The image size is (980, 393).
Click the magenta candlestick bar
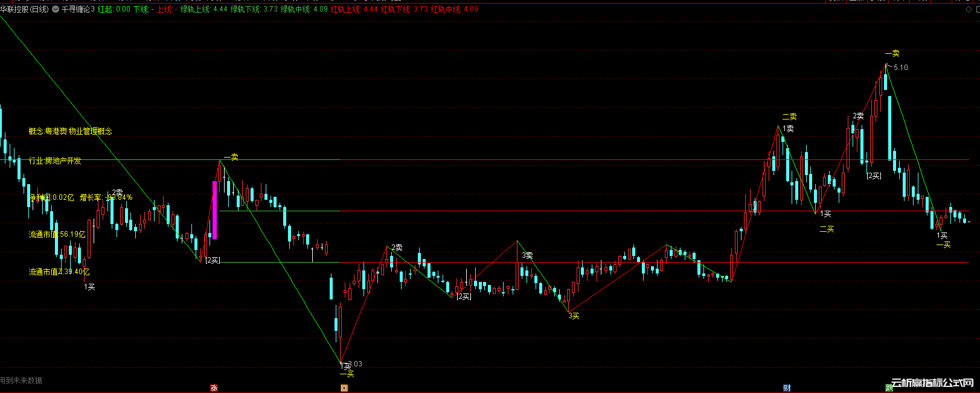pos(214,209)
